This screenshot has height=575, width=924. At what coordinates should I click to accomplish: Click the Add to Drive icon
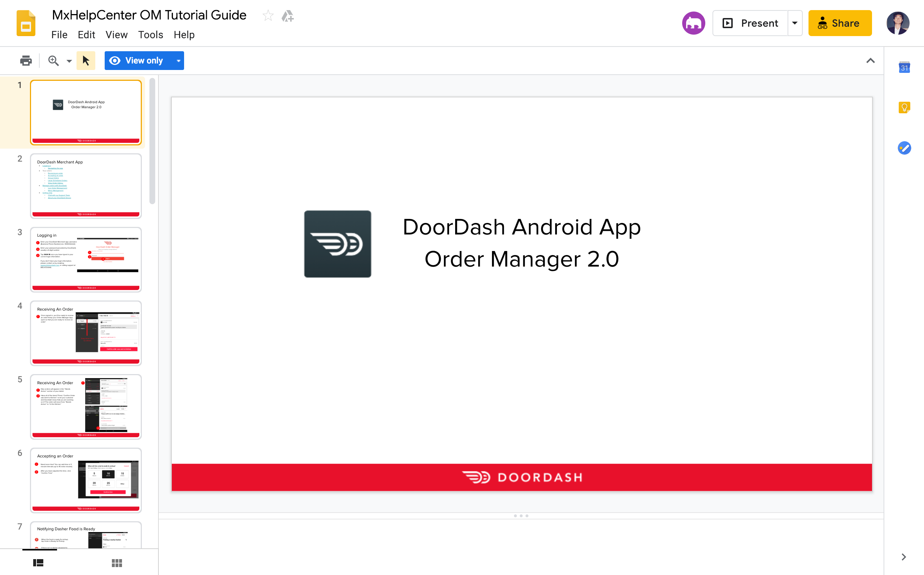(x=288, y=16)
